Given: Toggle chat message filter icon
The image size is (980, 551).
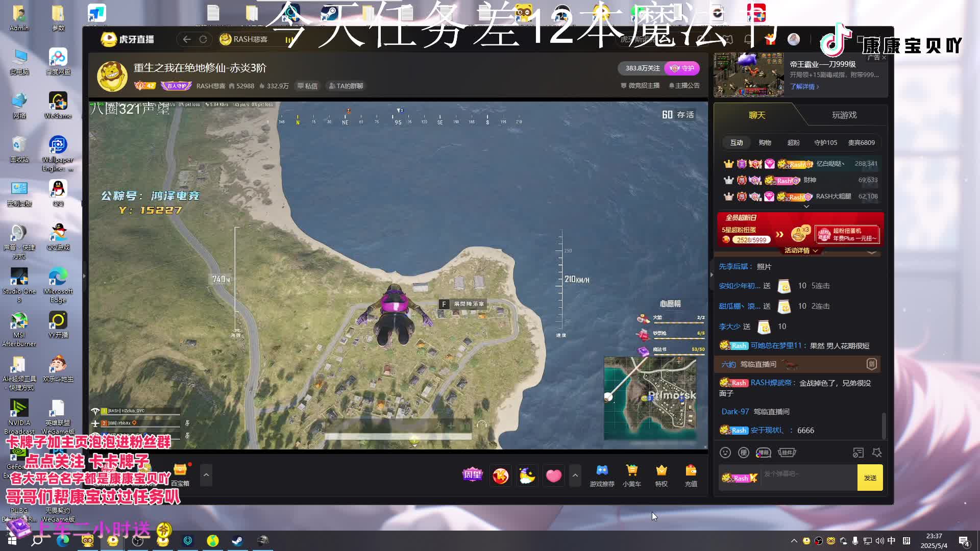Looking at the screenshot, I should click(x=858, y=453).
